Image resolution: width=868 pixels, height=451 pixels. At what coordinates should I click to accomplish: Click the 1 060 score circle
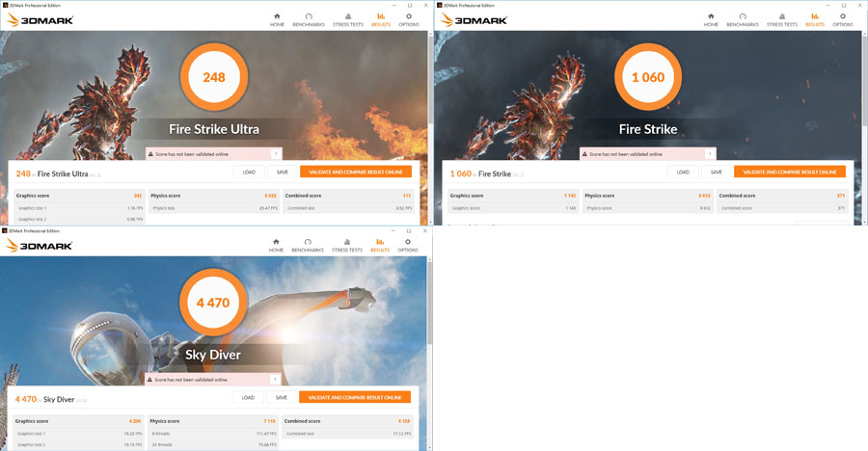(x=648, y=77)
